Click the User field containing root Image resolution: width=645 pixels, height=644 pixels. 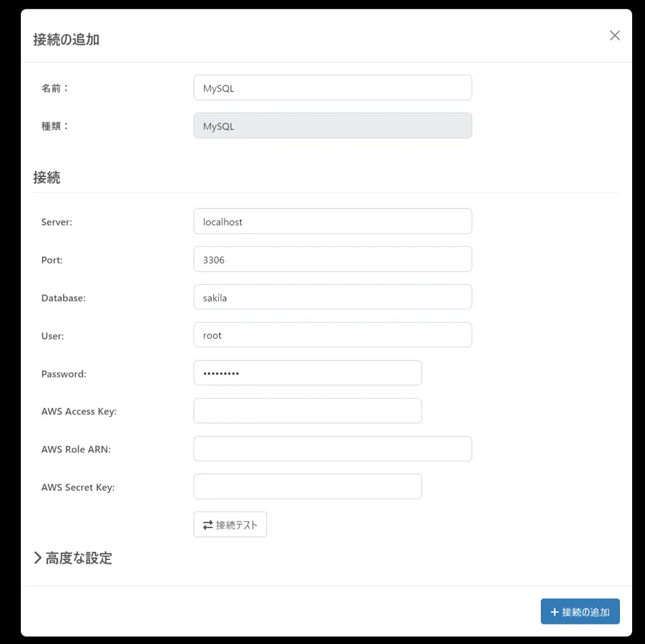[x=333, y=335]
